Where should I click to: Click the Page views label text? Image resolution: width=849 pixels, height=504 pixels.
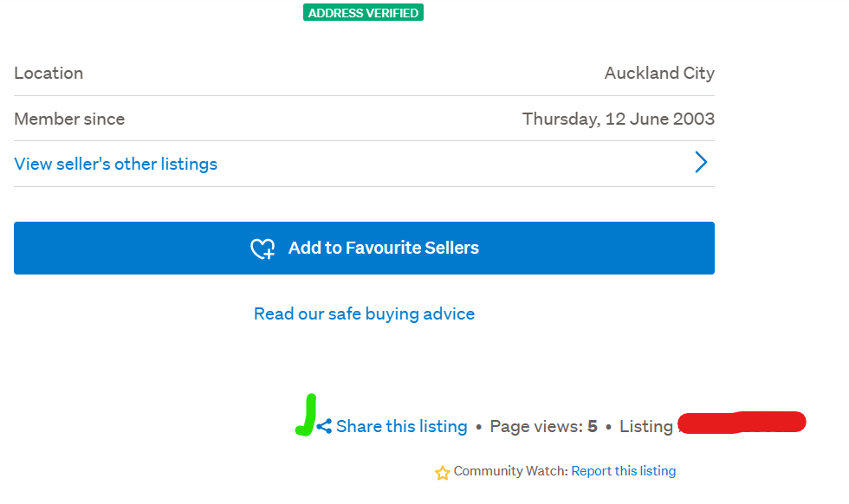(x=535, y=426)
